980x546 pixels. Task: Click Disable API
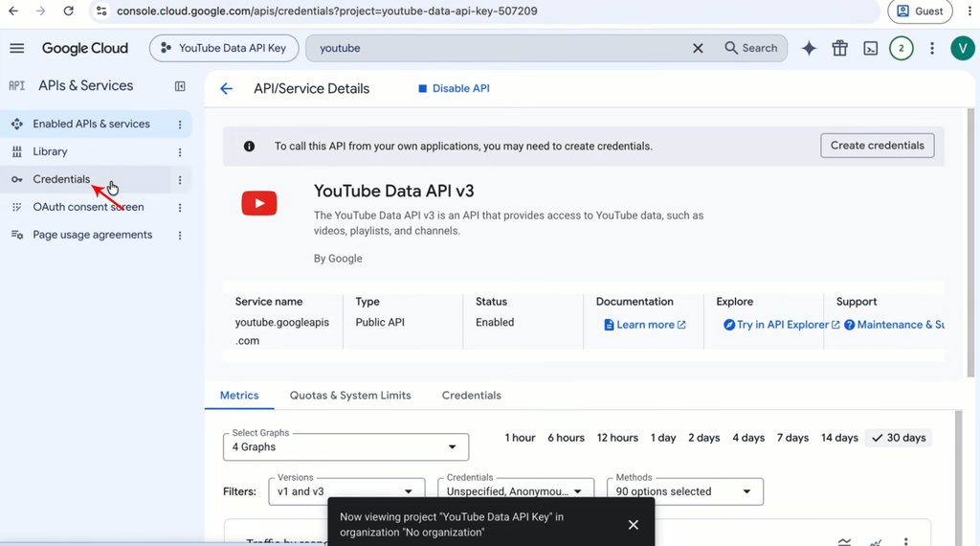pyautogui.click(x=454, y=89)
